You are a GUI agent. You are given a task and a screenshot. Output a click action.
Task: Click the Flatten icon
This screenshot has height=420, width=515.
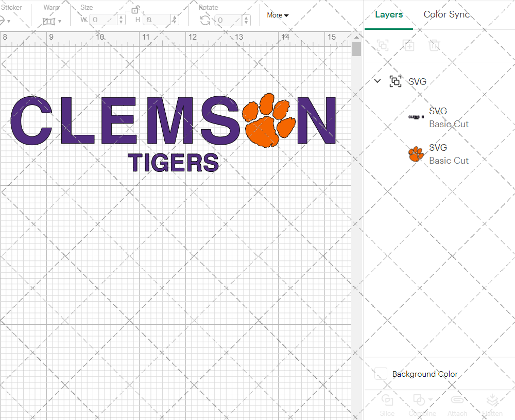[x=492, y=399]
